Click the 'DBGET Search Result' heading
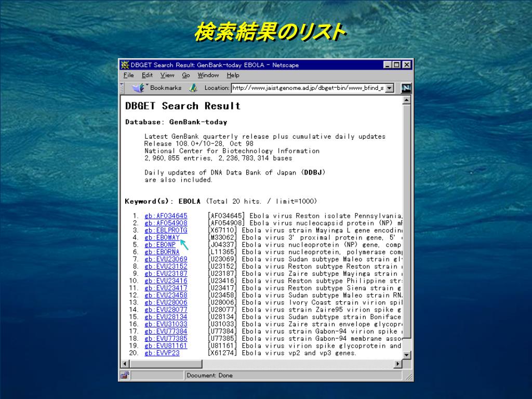The width and height of the screenshot is (532, 399). coord(183,106)
